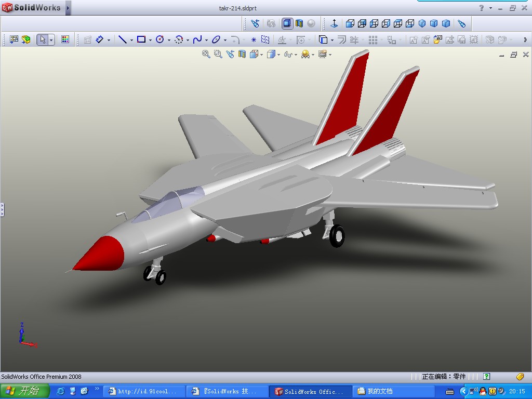Switch to http://id.91cool taskbar window
The width and height of the screenshot is (532, 399).
(144, 392)
